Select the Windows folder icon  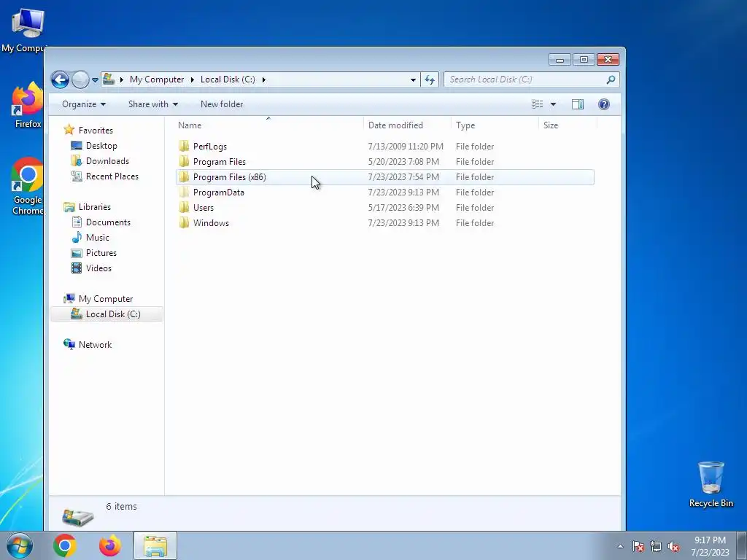(x=184, y=222)
